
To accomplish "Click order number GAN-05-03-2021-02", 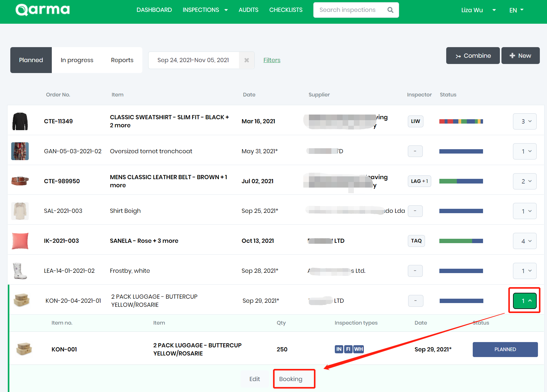I will pos(73,151).
